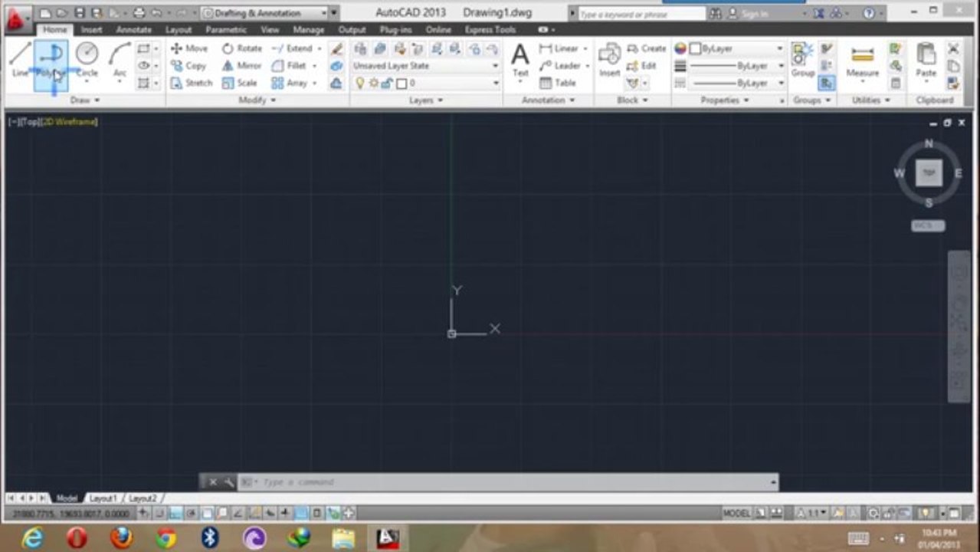The height and width of the screenshot is (552, 980).
Task: Click the Sign In link
Action: point(753,14)
